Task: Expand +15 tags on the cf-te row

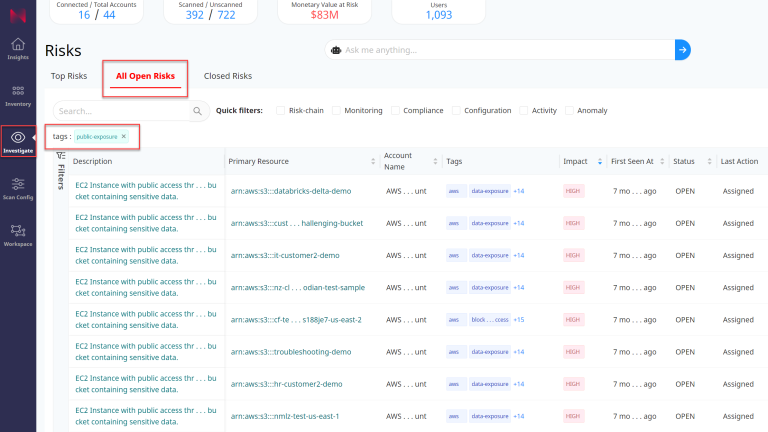Action: click(518, 320)
